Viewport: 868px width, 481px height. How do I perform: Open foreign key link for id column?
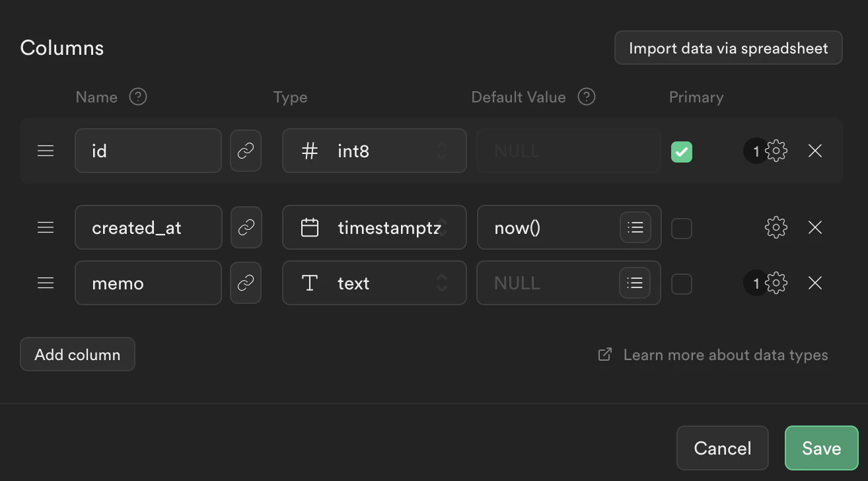(246, 151)
